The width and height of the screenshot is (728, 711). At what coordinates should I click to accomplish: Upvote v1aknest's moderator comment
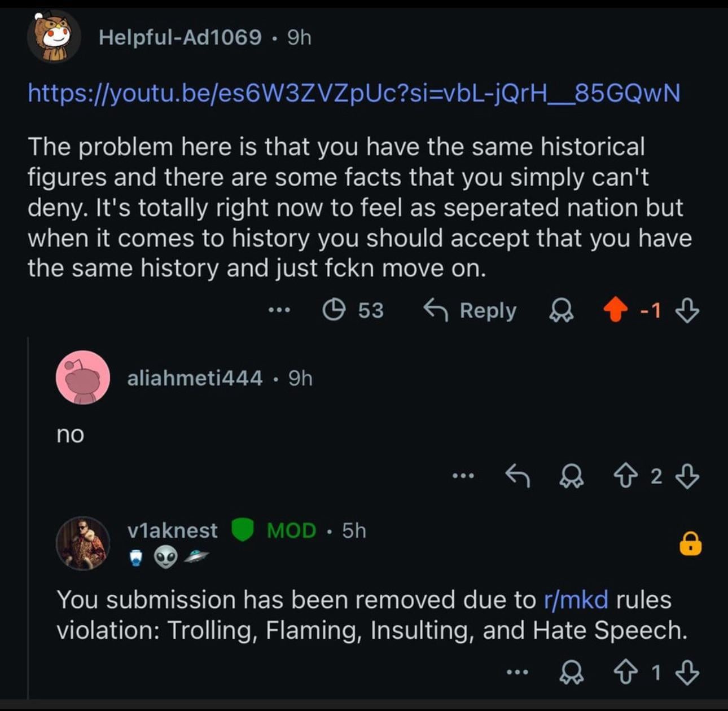[x=625, y=672]
